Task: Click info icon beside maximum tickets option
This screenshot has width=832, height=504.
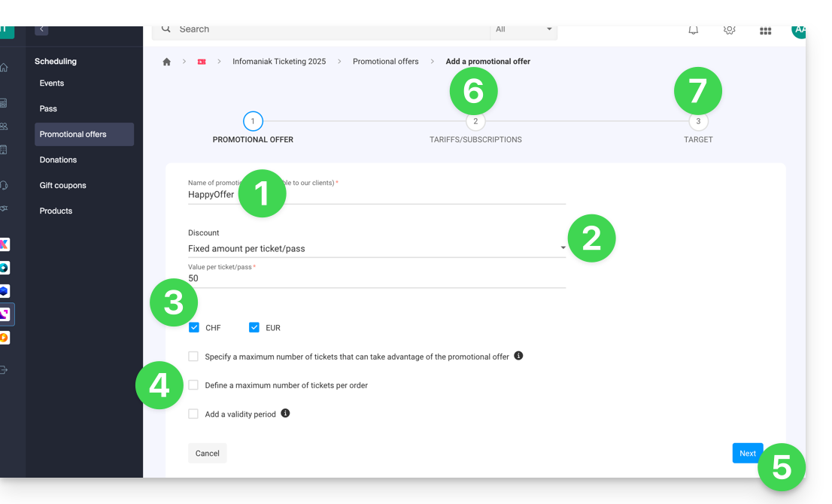Action: (x=518, y=356)
